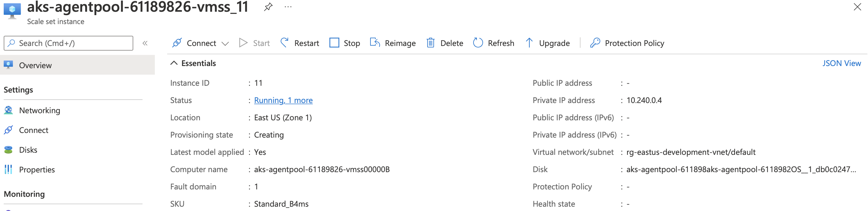Click SKU value Standard_B4ms
868x211 pixels.
click(x=281, y=204)
